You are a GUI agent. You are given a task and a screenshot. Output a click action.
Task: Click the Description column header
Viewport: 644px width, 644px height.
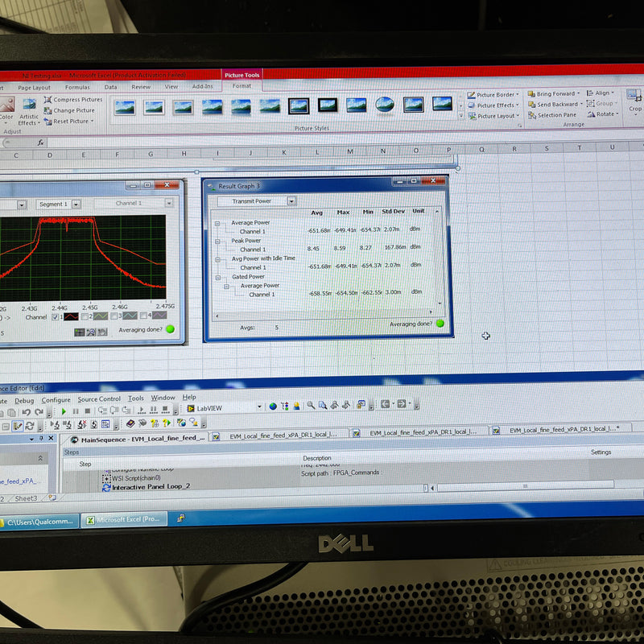(316, 457)
